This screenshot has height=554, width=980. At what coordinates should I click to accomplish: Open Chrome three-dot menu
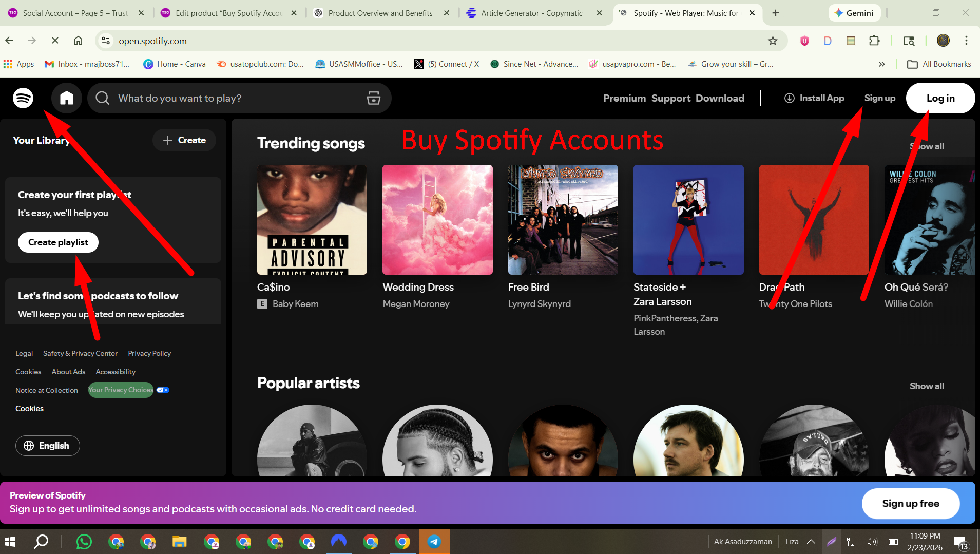pyautogui.click(x=966, y=41)
